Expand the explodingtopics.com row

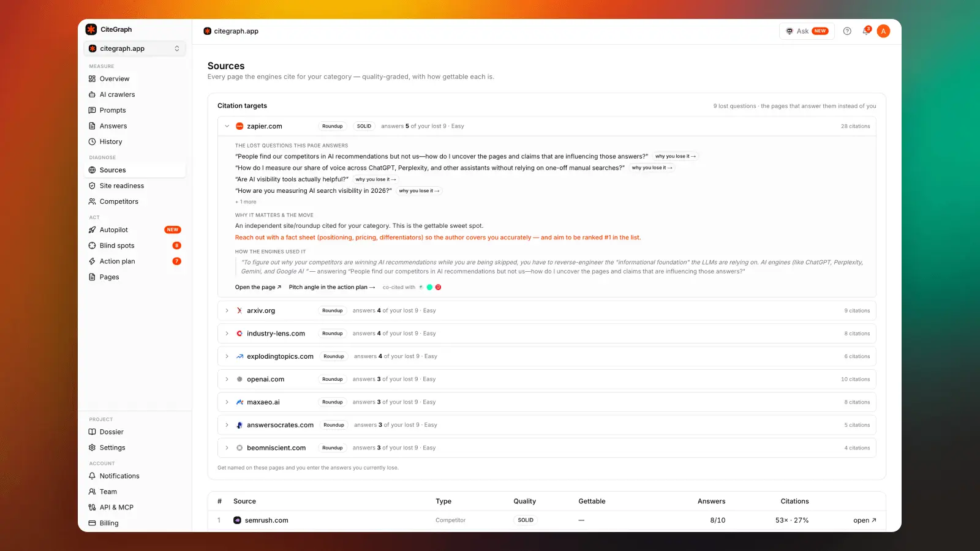coord(227,356)
